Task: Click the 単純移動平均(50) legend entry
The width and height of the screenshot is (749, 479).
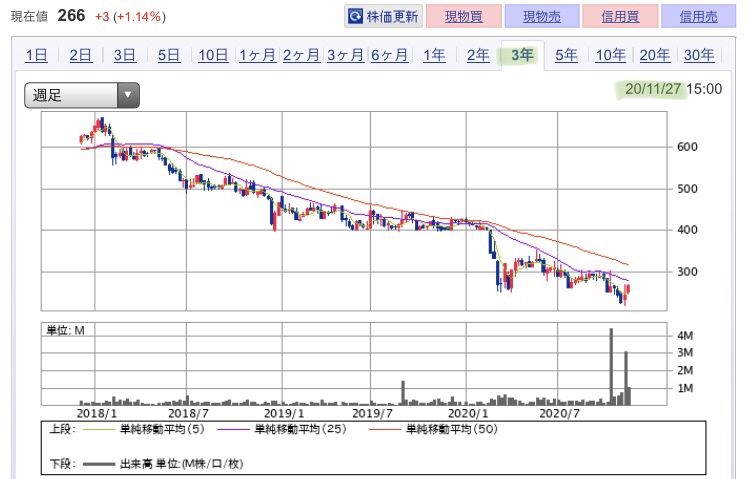Action: click(433, 429)
